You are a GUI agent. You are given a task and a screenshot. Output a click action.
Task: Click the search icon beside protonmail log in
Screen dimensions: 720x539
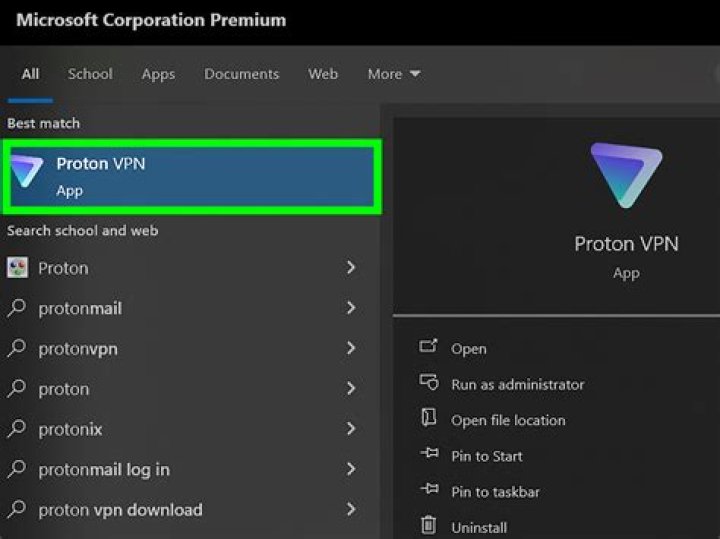(x=17, y=469)
